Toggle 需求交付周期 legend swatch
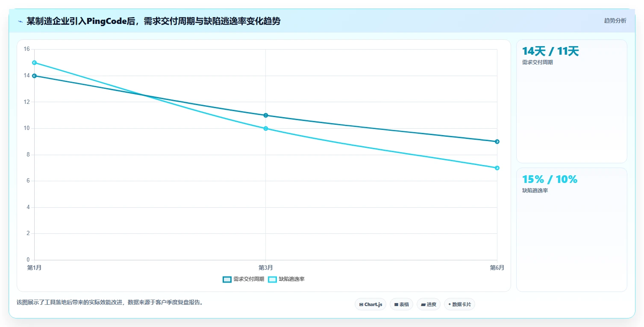The width and height of the screenshot is (644, 327). click(x=227, y=280)
